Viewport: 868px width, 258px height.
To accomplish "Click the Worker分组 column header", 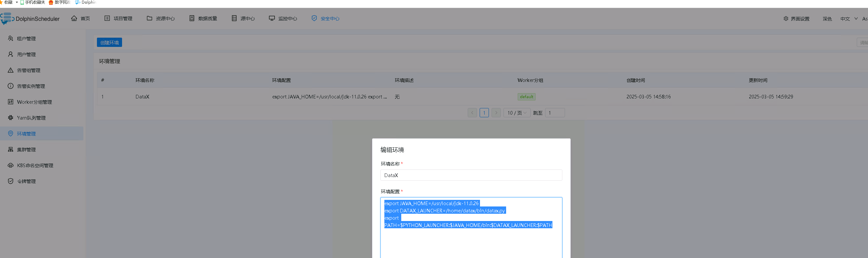I will [x=530, y=80].
